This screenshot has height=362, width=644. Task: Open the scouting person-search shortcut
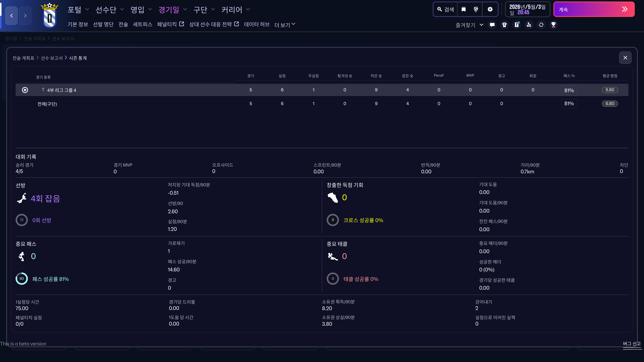pos(529,25)
